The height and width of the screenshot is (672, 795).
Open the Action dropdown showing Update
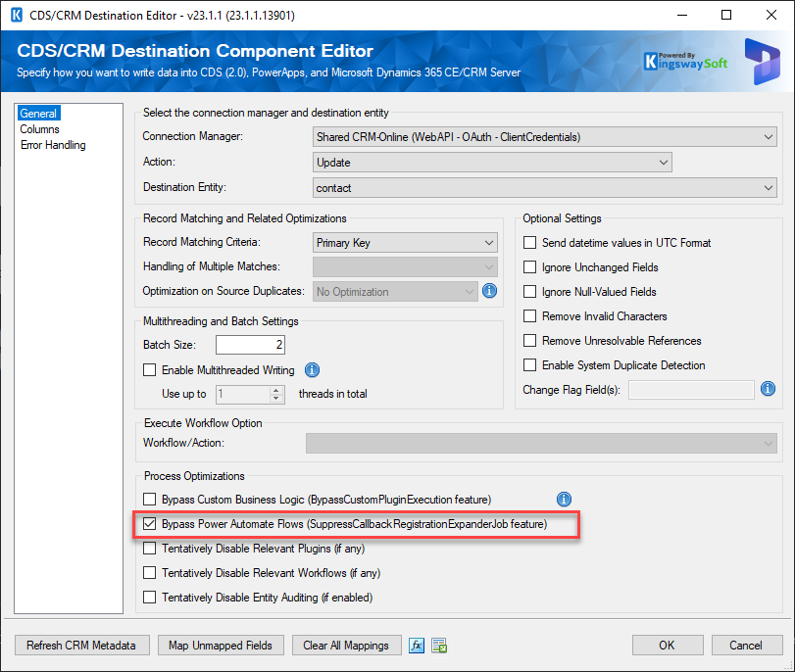pyautogui.click(x=492, y=163)
